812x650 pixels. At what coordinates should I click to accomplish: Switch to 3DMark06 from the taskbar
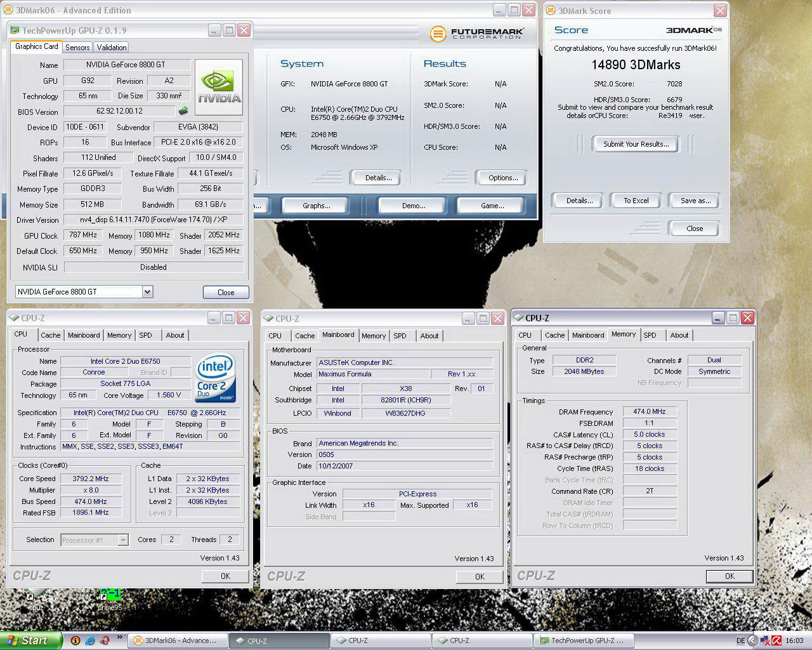[177, 640]
